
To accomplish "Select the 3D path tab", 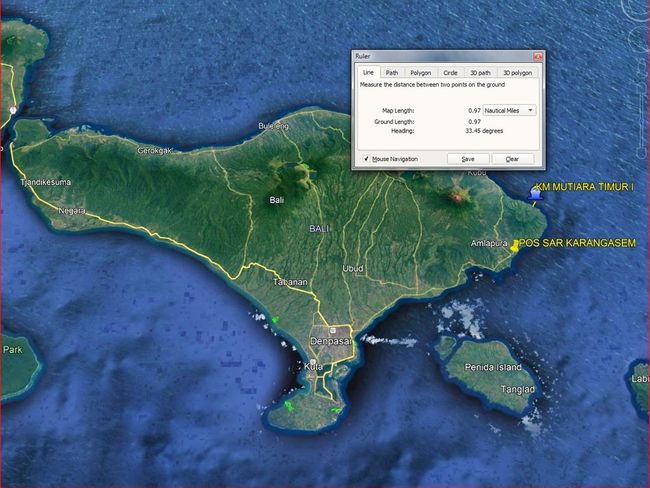I will coord(482,73).
